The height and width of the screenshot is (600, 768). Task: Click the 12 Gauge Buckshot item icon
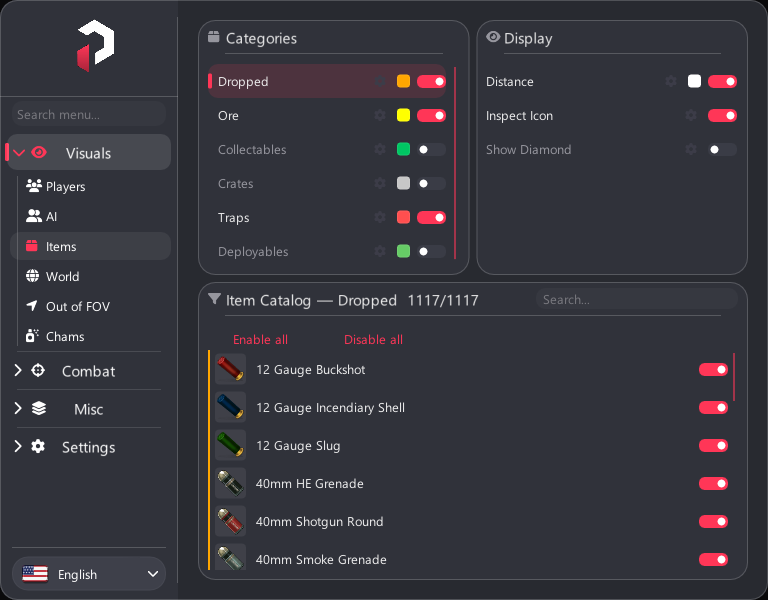coord(230,369)
